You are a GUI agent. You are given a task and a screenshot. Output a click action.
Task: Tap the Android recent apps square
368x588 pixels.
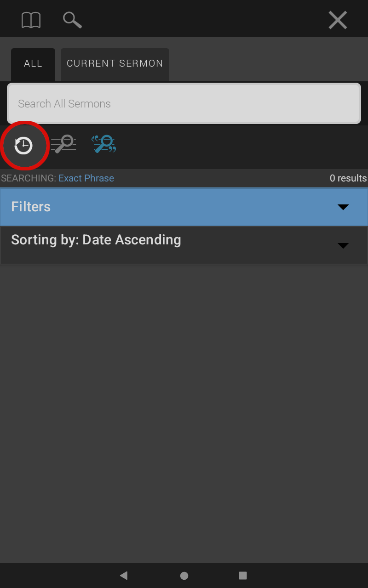(243, 576)
